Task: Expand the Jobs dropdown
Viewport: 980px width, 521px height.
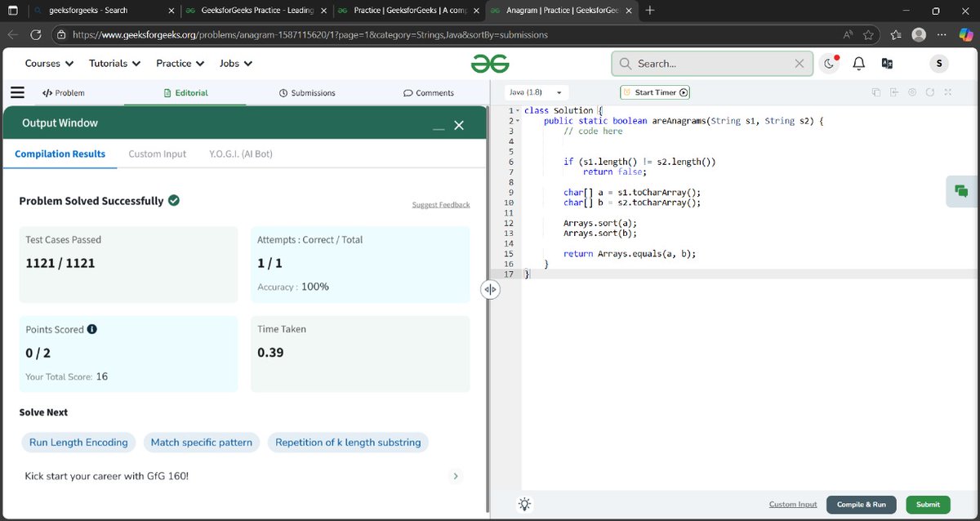Action: coord(236,64)
